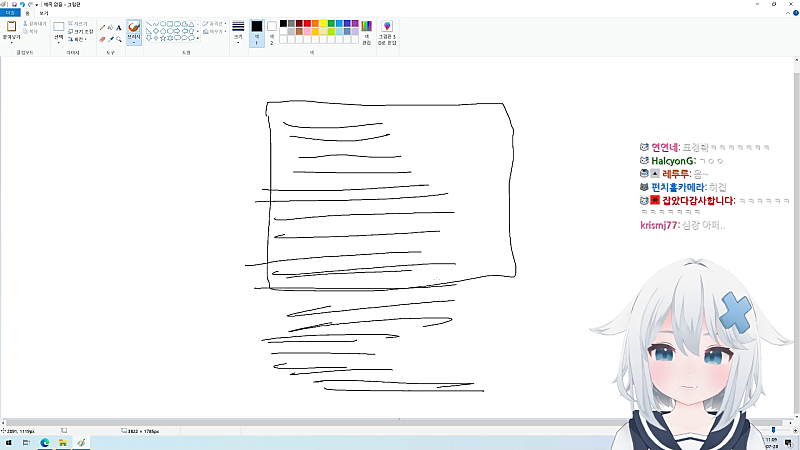The width and height of the screenshot is (800, 450).
Task: Open the line Size dropdown
Action: (x=238, y=33)
